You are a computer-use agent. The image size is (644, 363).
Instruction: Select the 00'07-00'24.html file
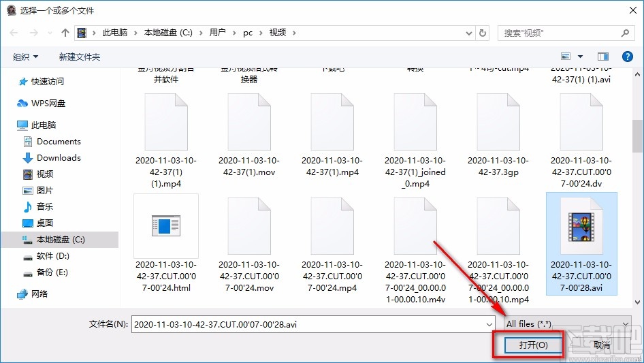pyautogui.click(x=166, y=244)
